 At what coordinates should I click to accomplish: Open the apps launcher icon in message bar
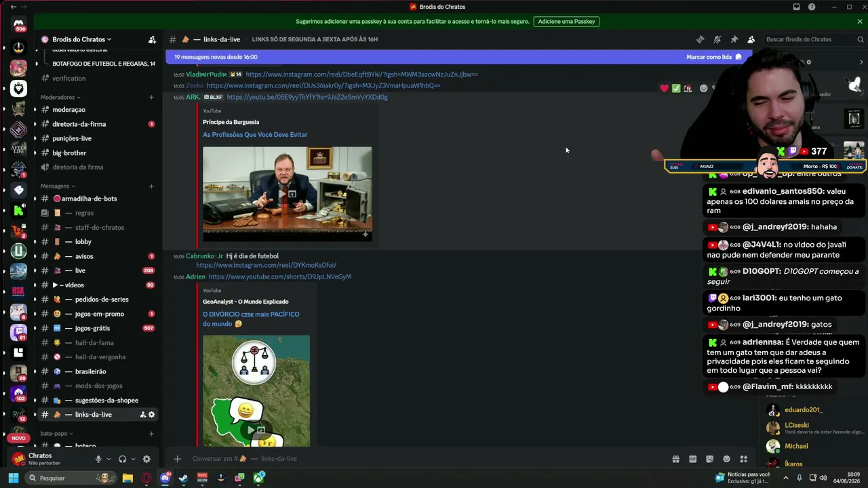(743, 459)
